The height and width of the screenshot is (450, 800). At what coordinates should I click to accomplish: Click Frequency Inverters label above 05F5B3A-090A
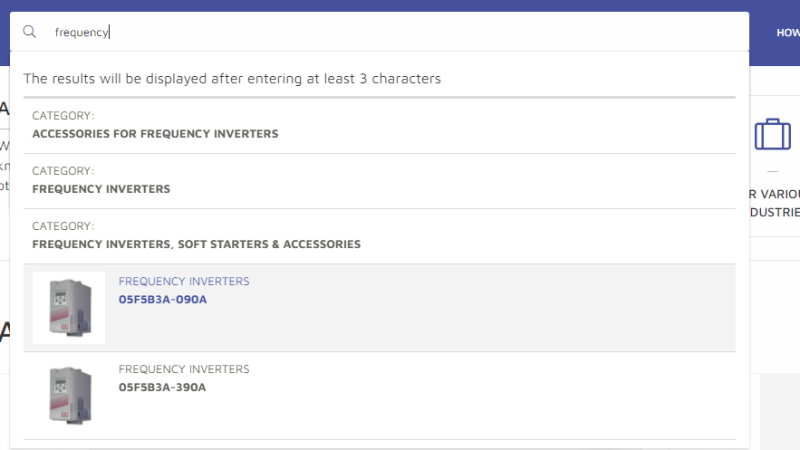click(x=184, y=281)
